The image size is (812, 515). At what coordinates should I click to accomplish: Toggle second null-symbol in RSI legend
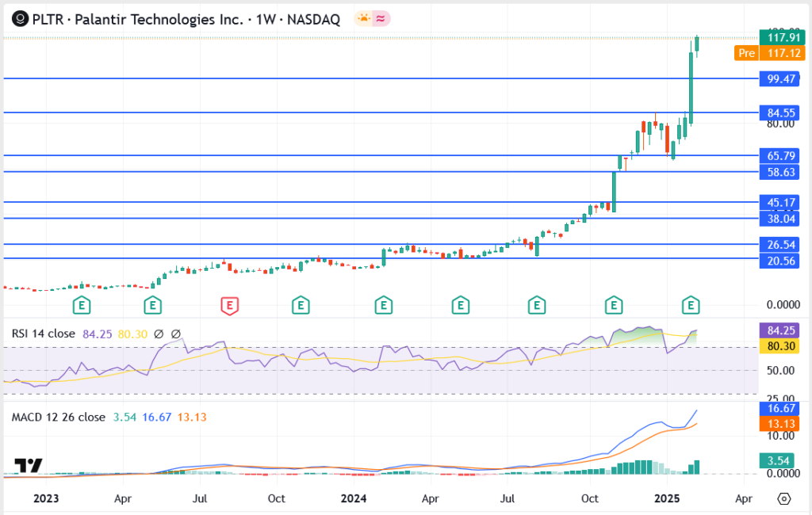click(x=176, y=334)
